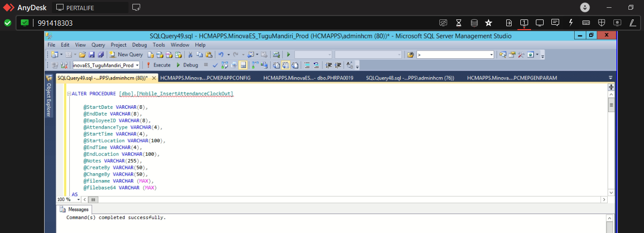Click the Cancel Executing Query stop icon
644x233 pixels.
click(205, 65)
